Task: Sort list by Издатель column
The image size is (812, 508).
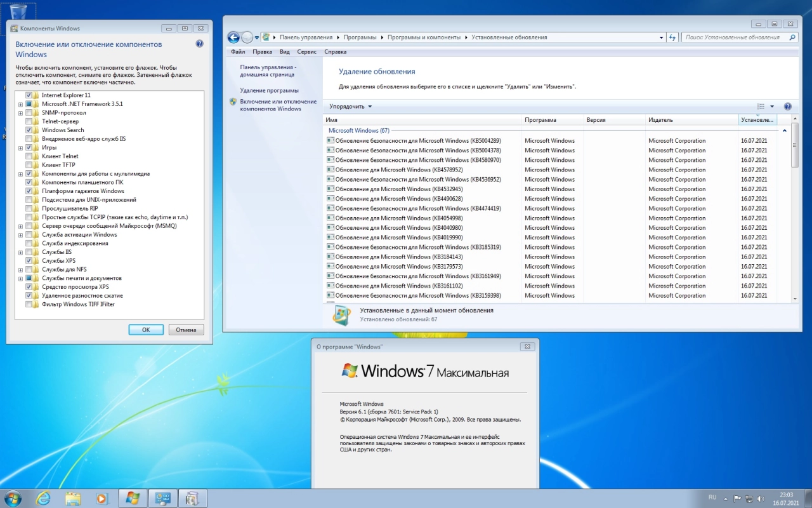Action: (x=691, y=120)
